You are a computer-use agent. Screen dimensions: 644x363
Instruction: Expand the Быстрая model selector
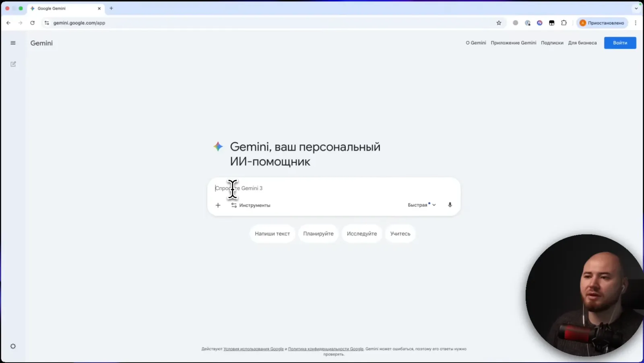tap(422, 205)
